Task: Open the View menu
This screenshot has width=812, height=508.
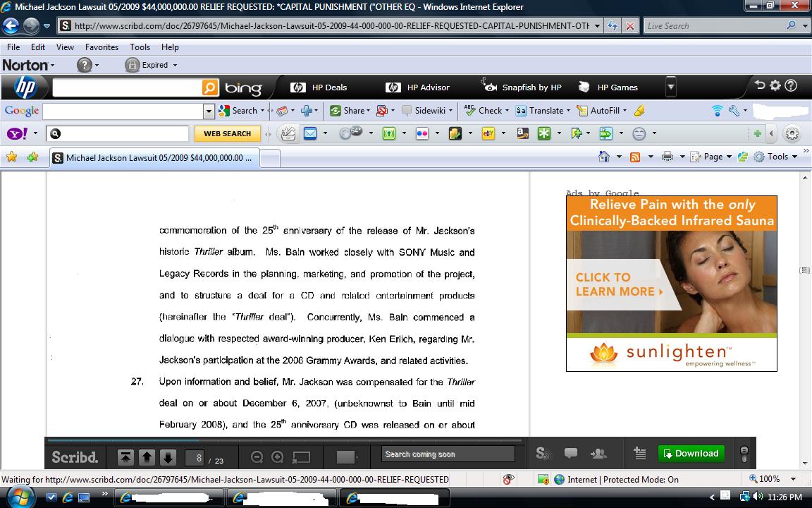Action: pyautogui.click(x=65, y=47)
